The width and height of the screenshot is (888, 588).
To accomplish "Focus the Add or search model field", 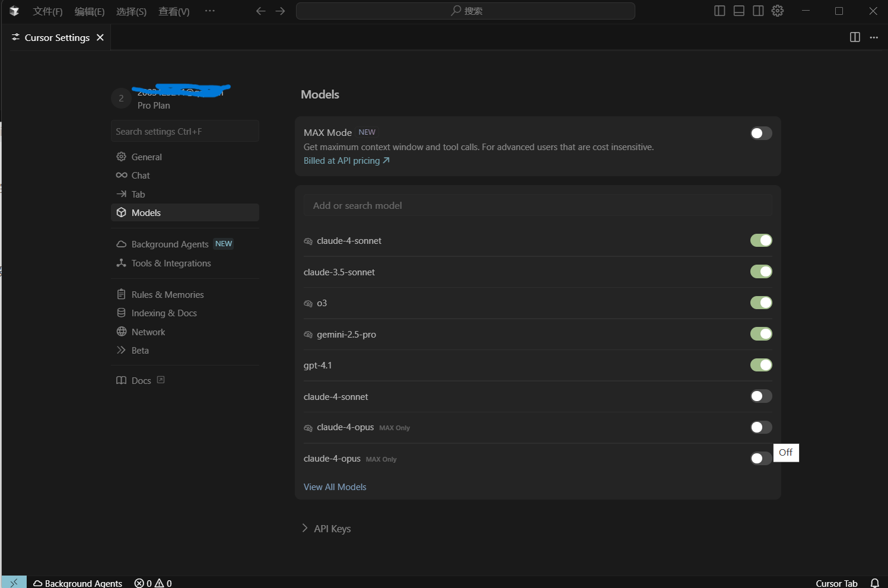I will point(538,205).
